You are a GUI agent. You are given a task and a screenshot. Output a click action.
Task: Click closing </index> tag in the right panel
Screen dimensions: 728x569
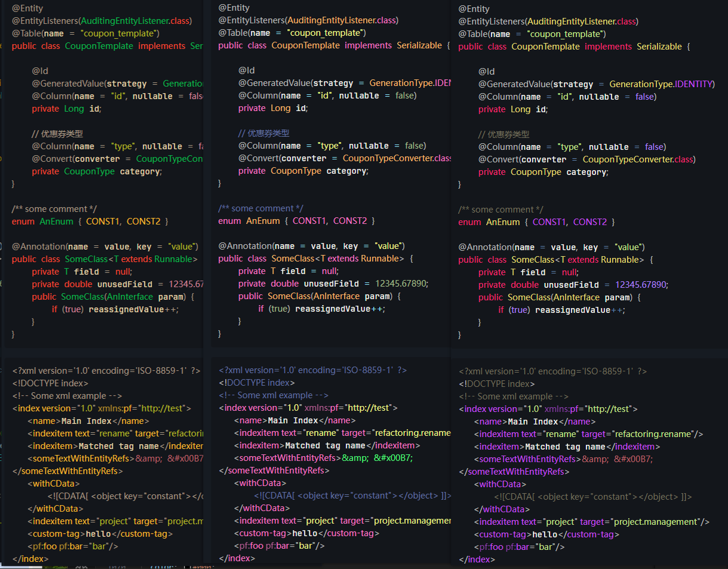click(x=477, y=559)
